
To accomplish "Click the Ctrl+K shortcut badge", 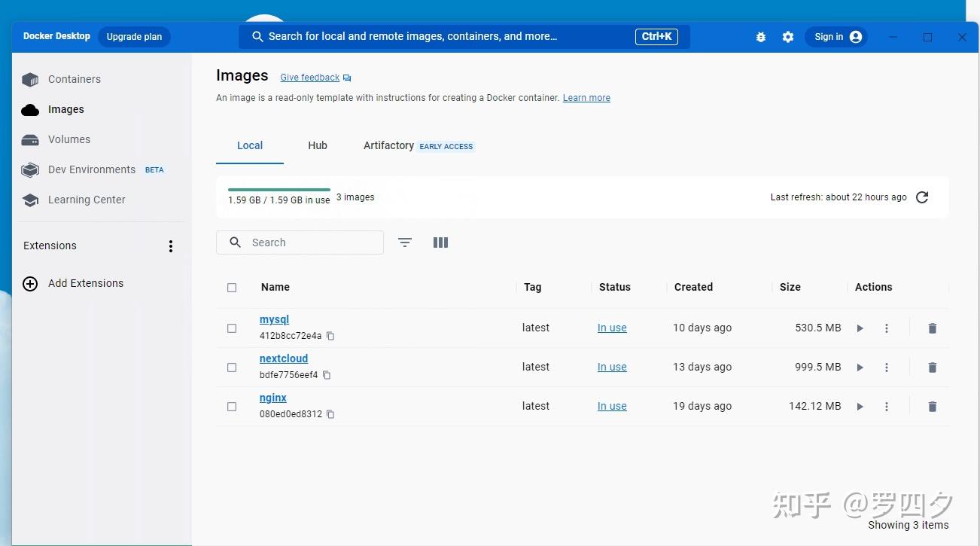I will (657, 37).
